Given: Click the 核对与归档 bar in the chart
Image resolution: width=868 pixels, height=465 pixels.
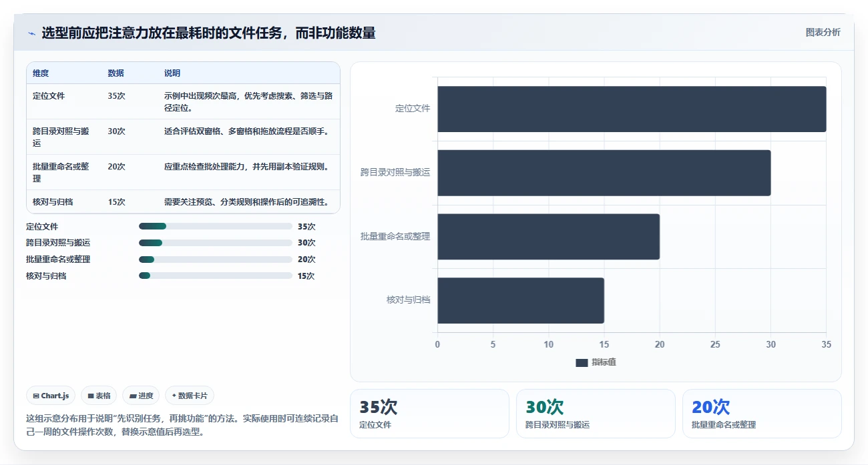Looking at the screenshot, I should [521, 301].
